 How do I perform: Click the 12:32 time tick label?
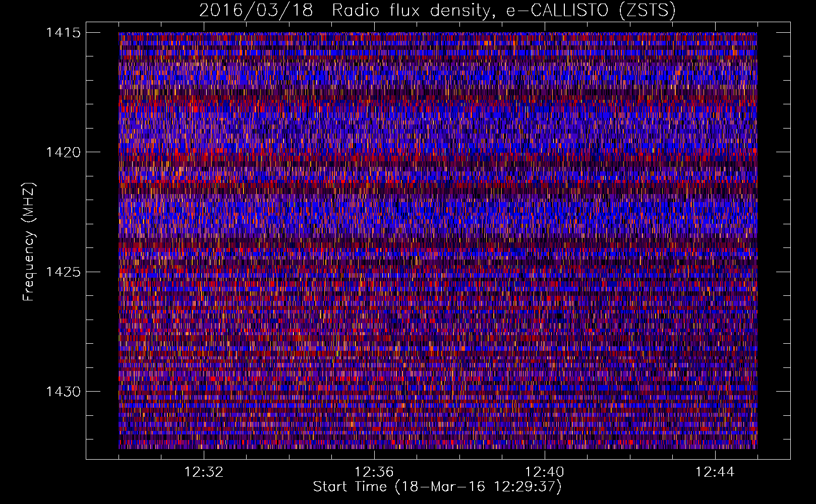[204, 472]
